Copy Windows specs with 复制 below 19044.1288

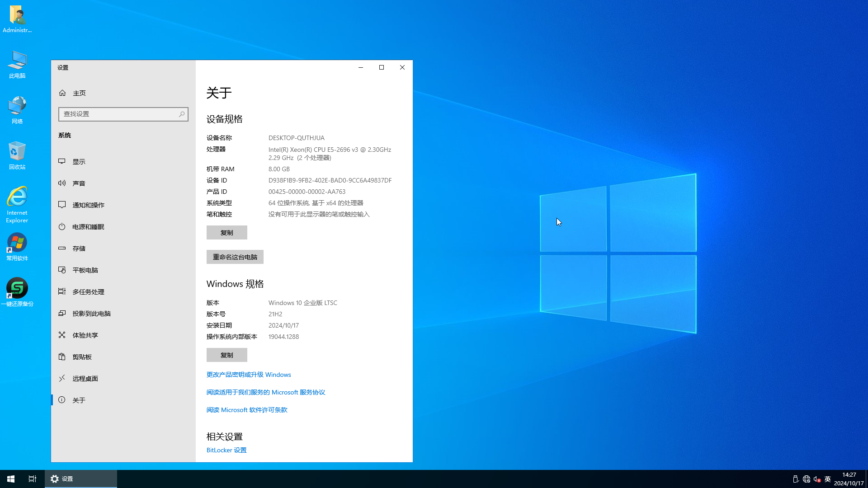coord(227,355)
